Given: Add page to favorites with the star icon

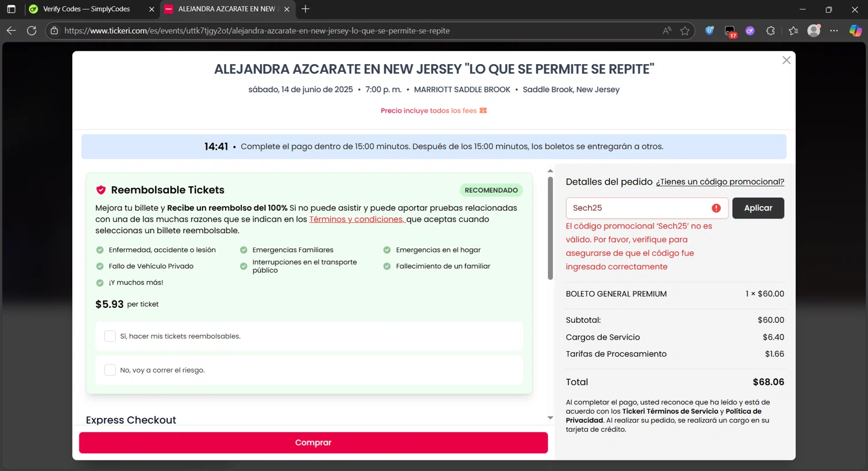Looking at the screenshot, I should 685,31.
